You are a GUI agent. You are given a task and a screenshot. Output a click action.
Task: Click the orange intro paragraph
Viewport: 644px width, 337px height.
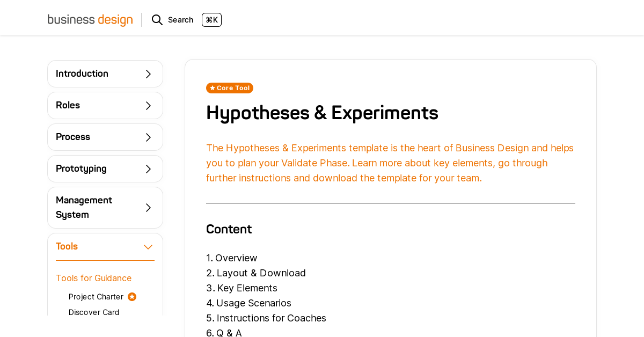coord(390,163)
